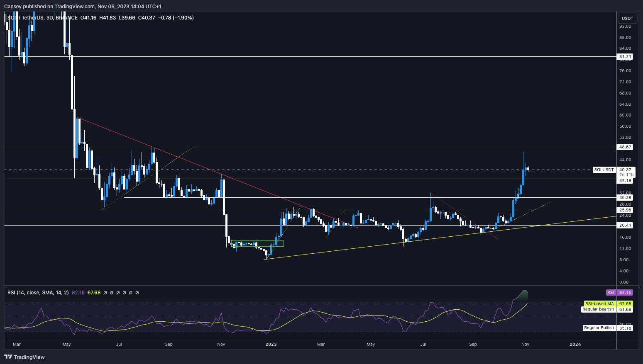Click the 20.41 price level label
Viewport: 643px width, 364px height.
(x=625, y=225)
